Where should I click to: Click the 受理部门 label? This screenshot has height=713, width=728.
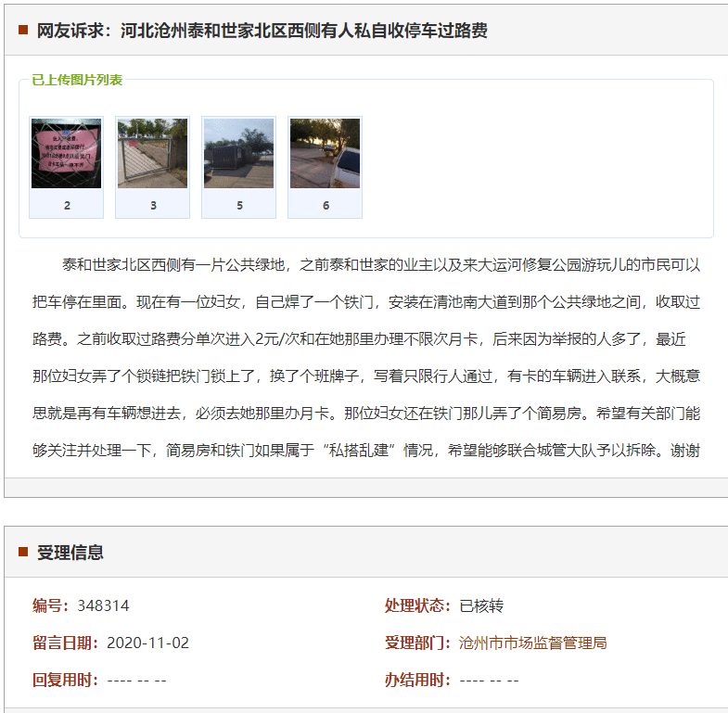(418, 643)
